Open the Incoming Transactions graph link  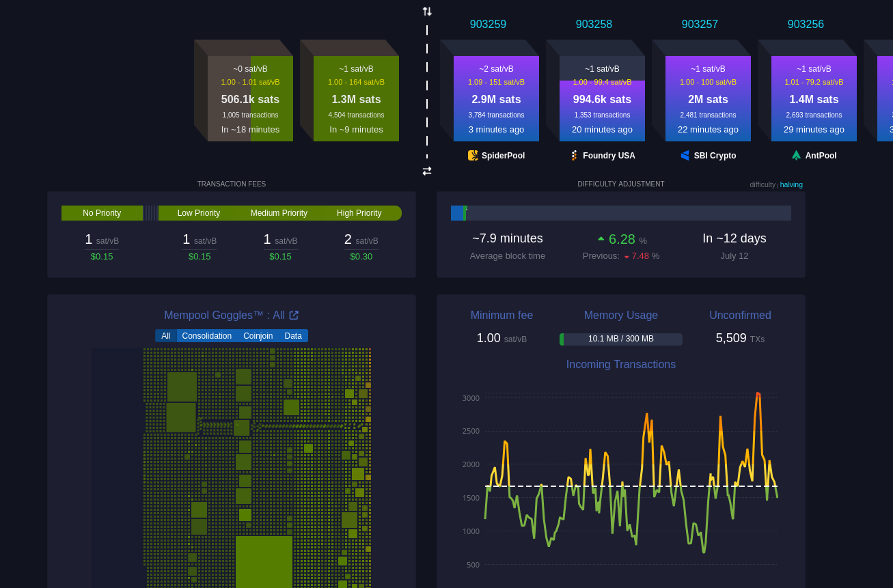621,364
